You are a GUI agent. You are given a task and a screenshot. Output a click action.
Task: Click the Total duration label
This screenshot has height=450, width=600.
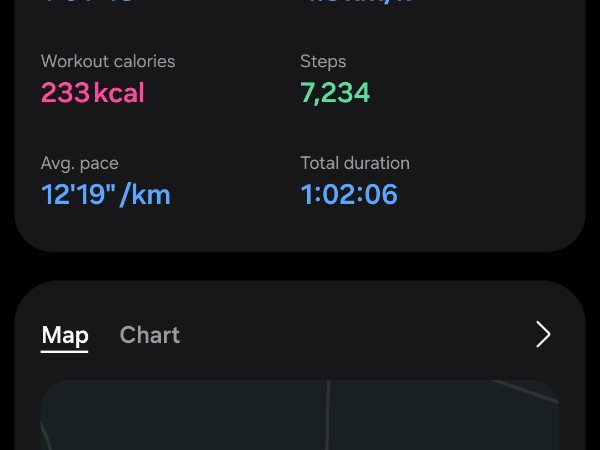pyautogui.click(x=355, y=163)
